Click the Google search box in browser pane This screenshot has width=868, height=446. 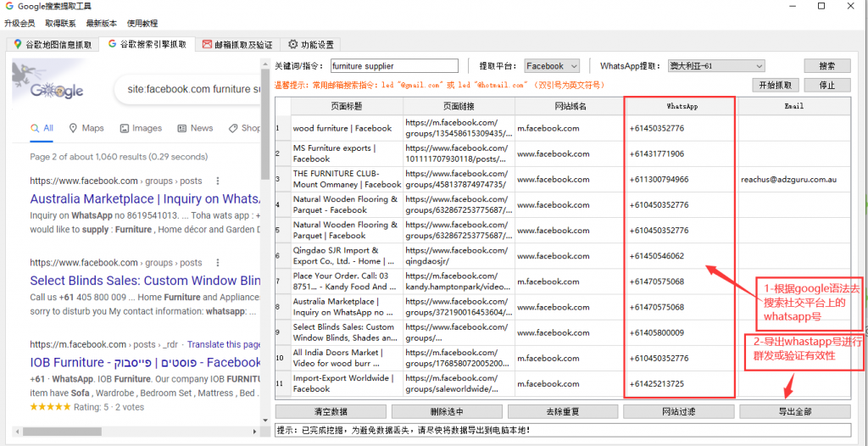point(188,89)
